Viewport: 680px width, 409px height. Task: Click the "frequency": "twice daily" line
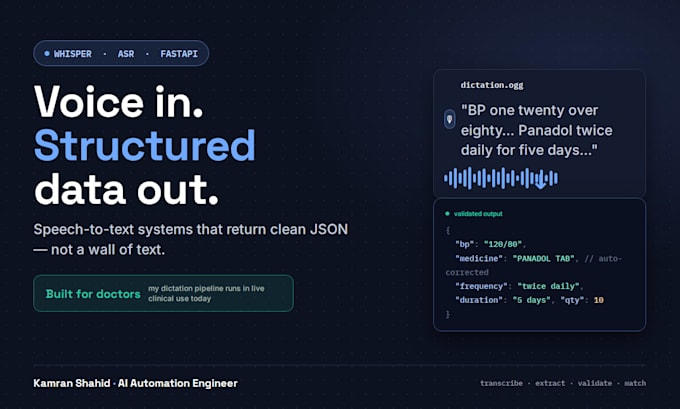pos(519,286)
